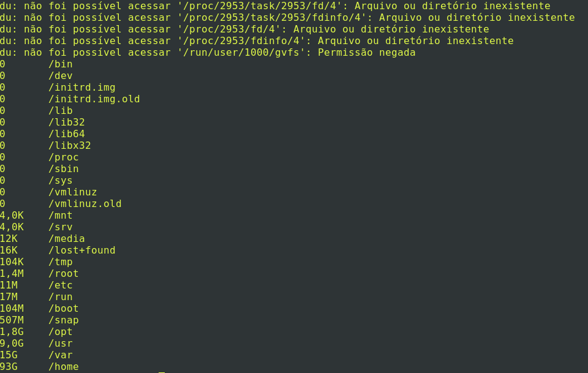The height and width of the screenshot is (373, 588).
Task: Click the /proc directory entry in listing
Action: point(64,157)
